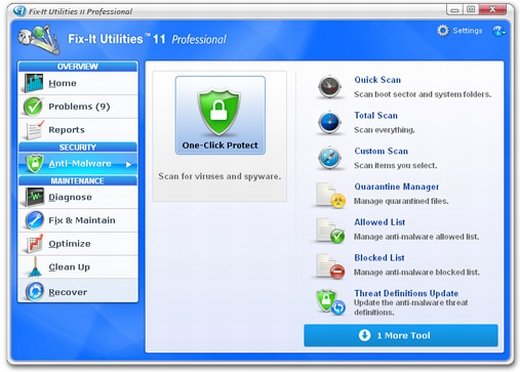Open the Optimize section
Image resolution: width=520 pixels, height=372 pixels.
tap(78, 243)
